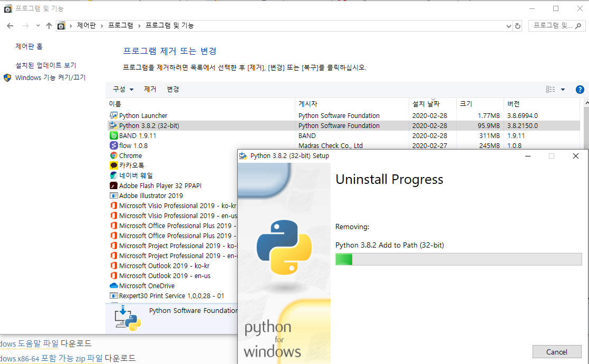Click Microsoft Visio Professional 2019 en-us icon
The height and width of the screenshot is (364, 589).
tap(113, 215)
